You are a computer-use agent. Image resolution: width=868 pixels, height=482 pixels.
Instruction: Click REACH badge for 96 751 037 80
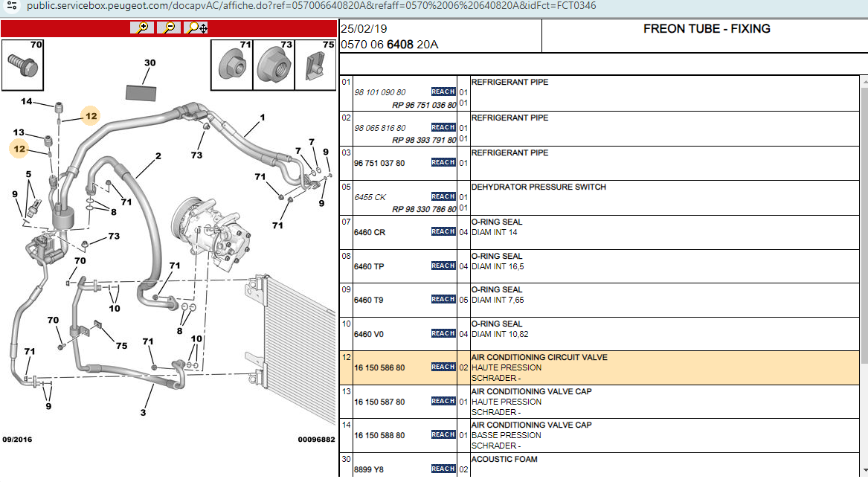coord(443,163)
